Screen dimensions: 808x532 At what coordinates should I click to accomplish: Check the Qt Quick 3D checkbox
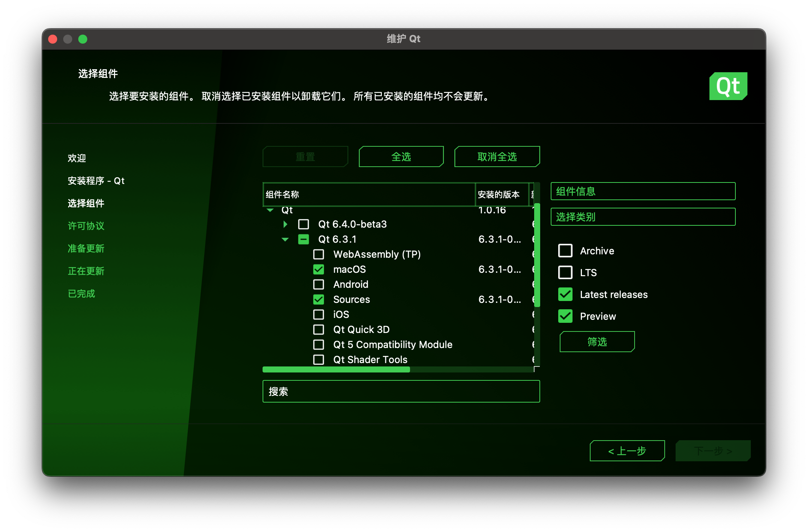tap(319, 330)
